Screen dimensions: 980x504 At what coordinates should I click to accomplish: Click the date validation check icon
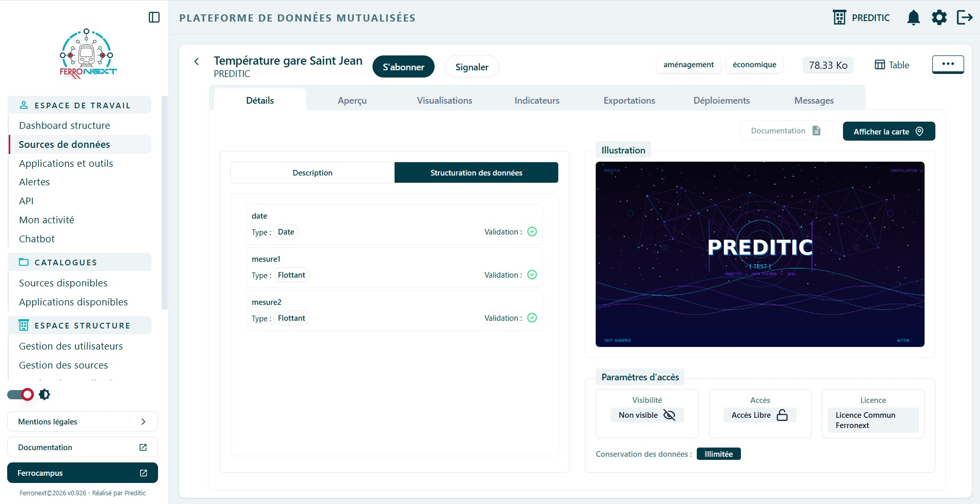click(x=532, y=231)
